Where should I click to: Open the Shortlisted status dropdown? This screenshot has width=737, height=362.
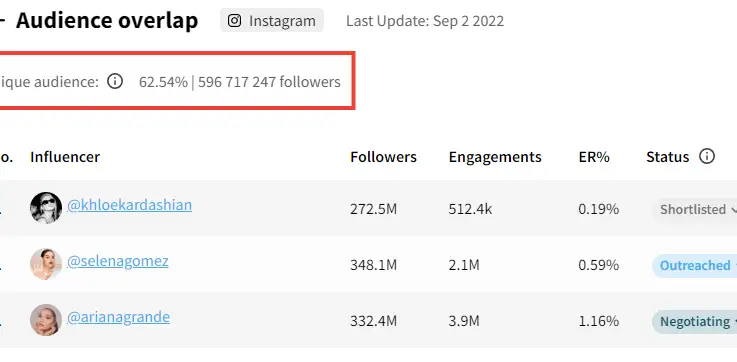[x=695, y=209]
